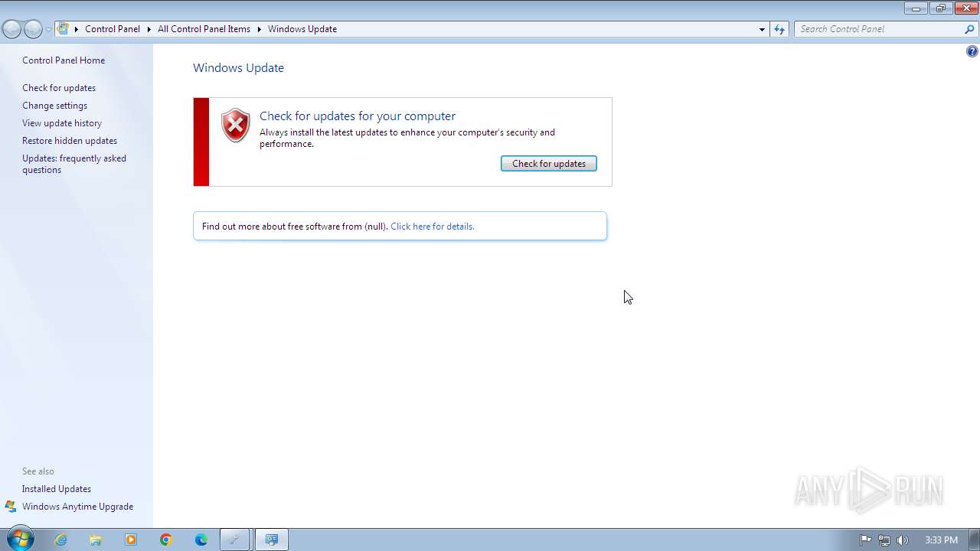Launch Windows Media Player from taskbar
Viewport: 980px width, 551px height.
pos(131,540)
